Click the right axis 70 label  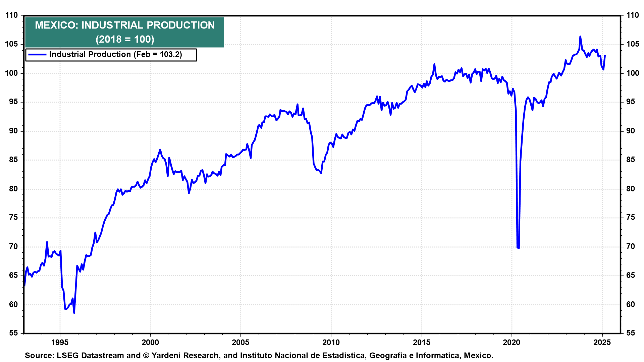[631, 247]
